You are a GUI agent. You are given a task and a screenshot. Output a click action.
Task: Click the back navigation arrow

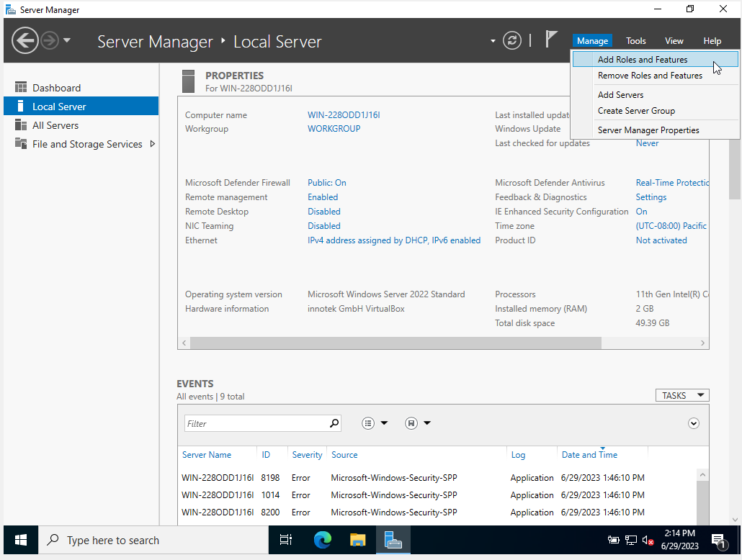[x=24, y=41]
